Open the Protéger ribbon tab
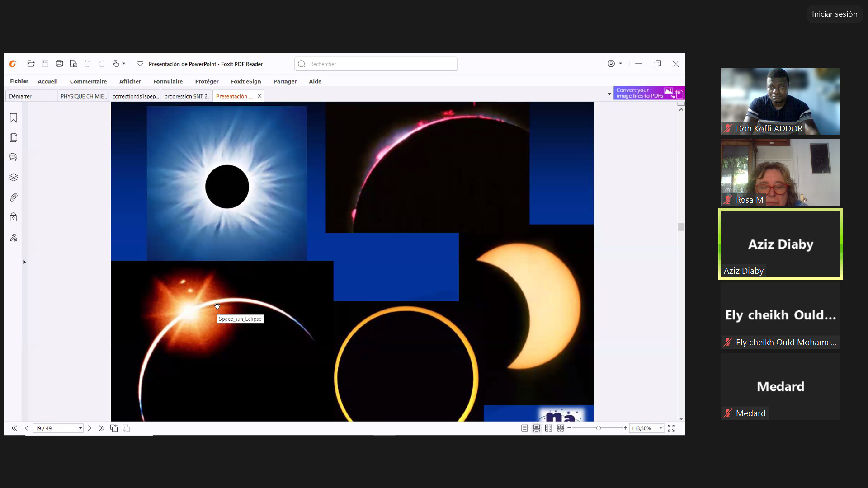The image size is (868, 488). coord(207,81)
